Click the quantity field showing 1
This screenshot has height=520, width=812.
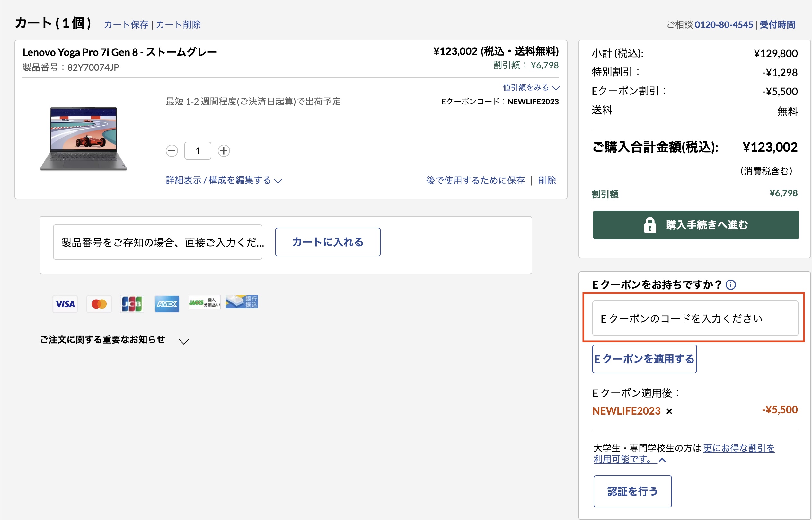point(198,151)
